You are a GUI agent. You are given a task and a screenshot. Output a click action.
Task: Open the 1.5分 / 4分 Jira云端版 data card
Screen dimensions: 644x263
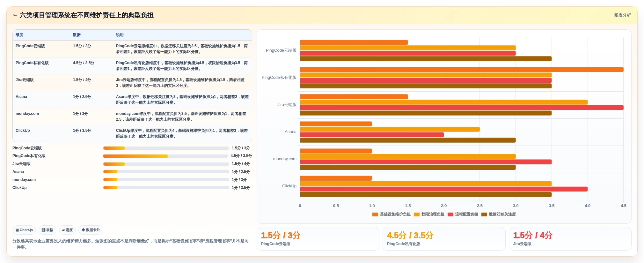pos(570,239)
